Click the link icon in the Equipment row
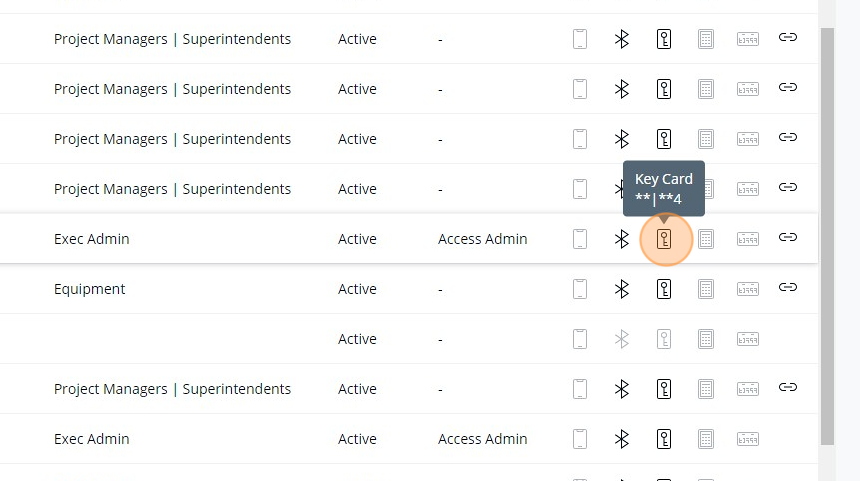This screenshot has height=481, width=860. click(788, 288)
